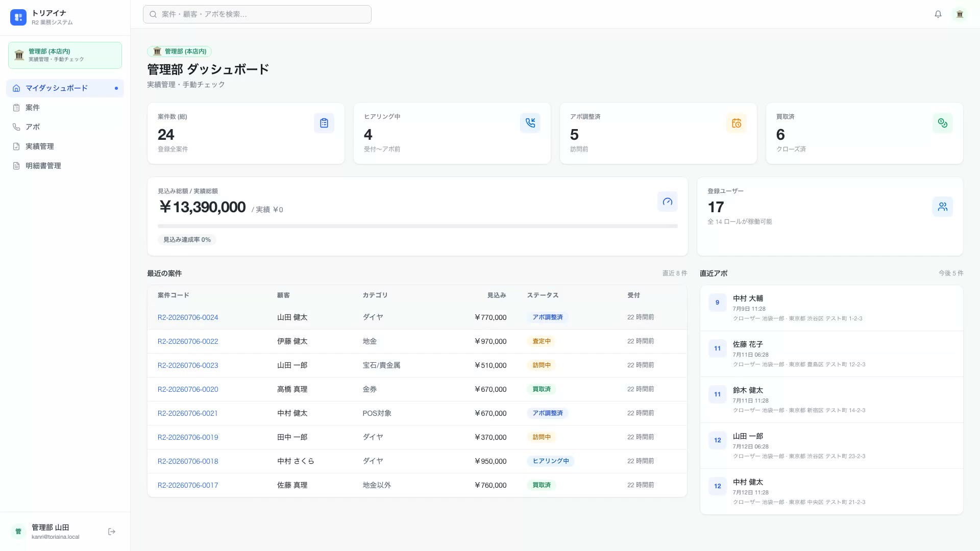Click the 管理部 (本店内) pill above the title
Image resolution: width=980 pixels, height=551 pixels.
[x=179, y=52]
